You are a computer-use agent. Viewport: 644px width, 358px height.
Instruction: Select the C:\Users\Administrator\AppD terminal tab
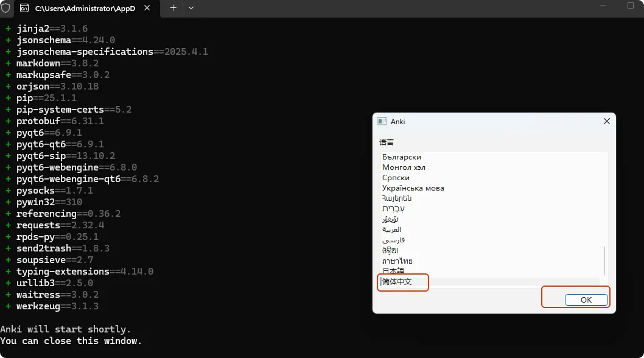click(x=86, y=9)
